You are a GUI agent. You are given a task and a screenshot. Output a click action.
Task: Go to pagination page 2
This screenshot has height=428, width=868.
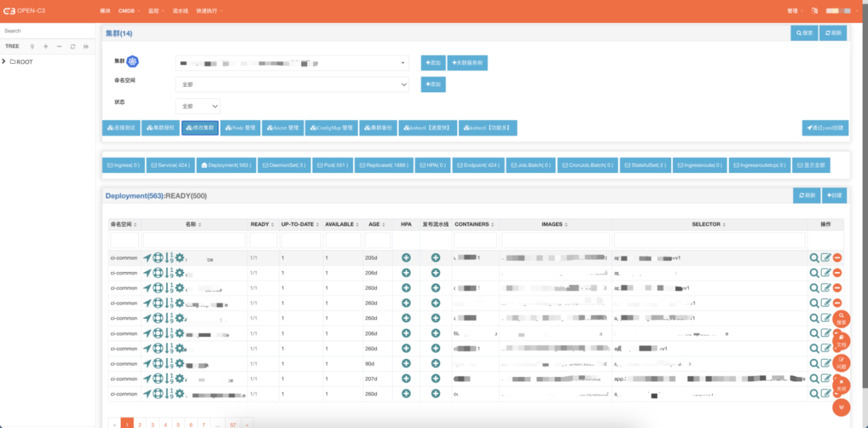click(x=140, y=425)
